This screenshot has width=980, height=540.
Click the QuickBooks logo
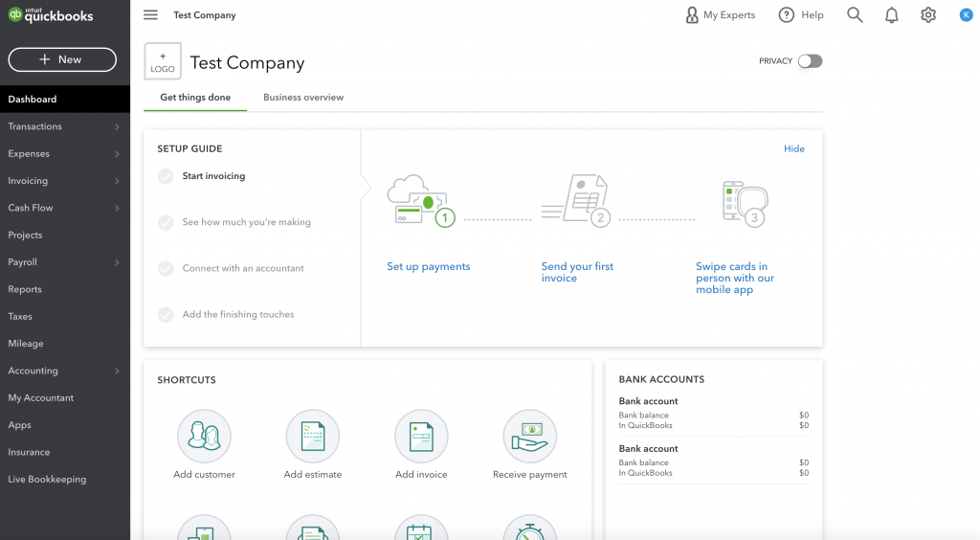[x=51, y=15]
